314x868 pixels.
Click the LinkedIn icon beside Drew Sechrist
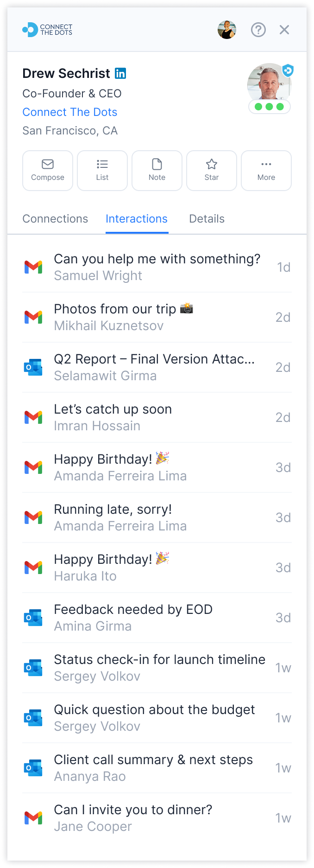(x=120, y=73)
